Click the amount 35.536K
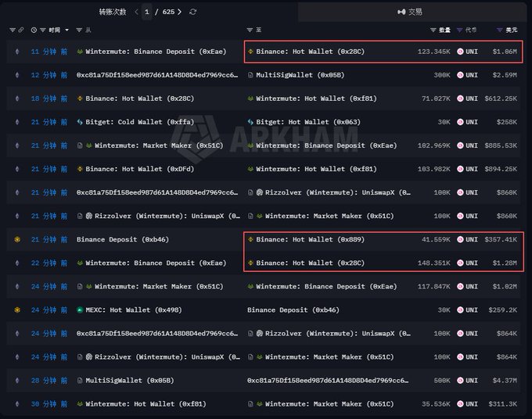 (x=436, y=403)
